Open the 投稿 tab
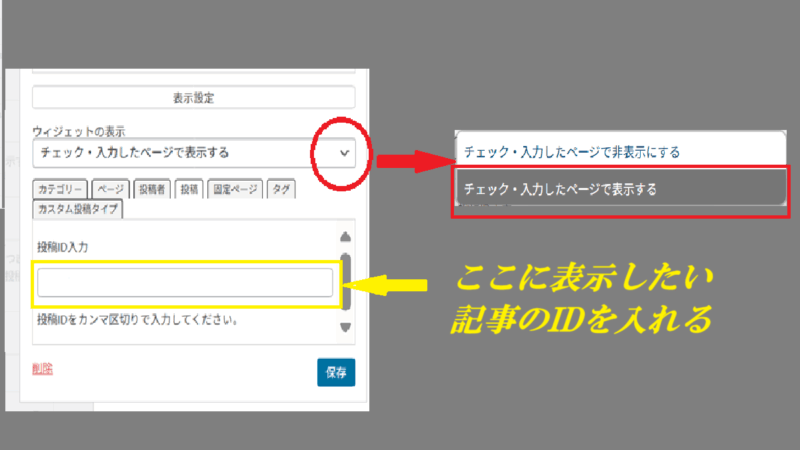The image size is (800, 450). (x=189, y=189)
